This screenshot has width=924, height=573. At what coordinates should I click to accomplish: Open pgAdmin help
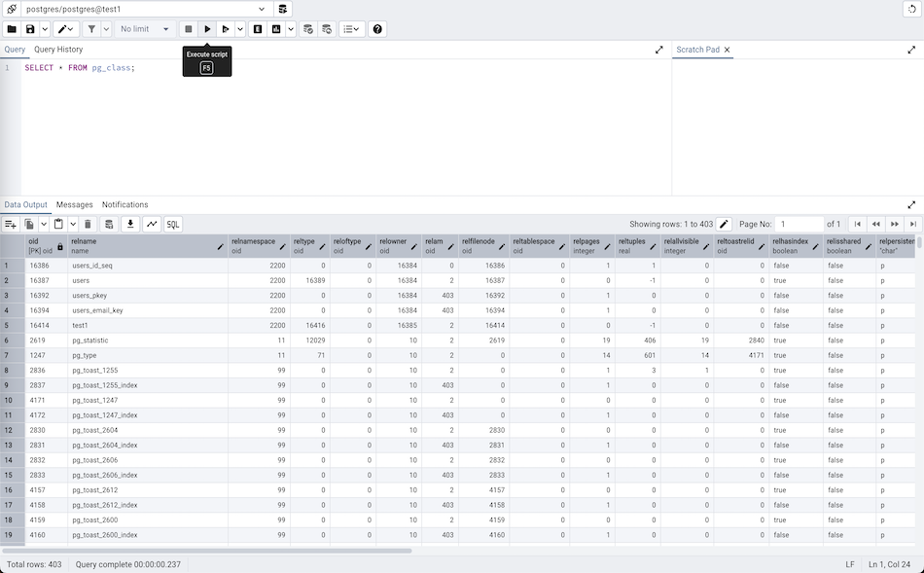377,28
